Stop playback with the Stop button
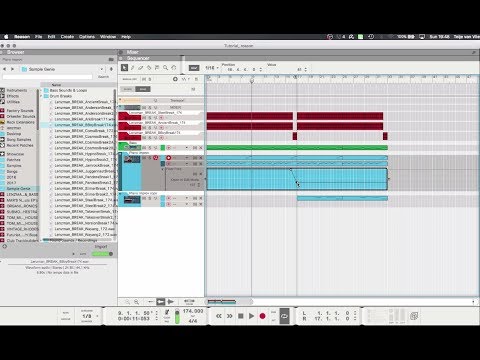The image size is (480, 360). (241, 316)
